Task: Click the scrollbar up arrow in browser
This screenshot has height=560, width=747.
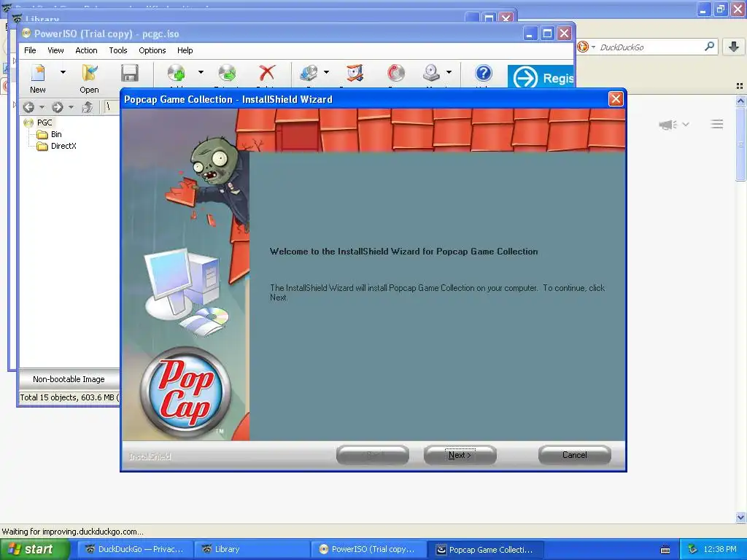Action: (x=740, y=101)
